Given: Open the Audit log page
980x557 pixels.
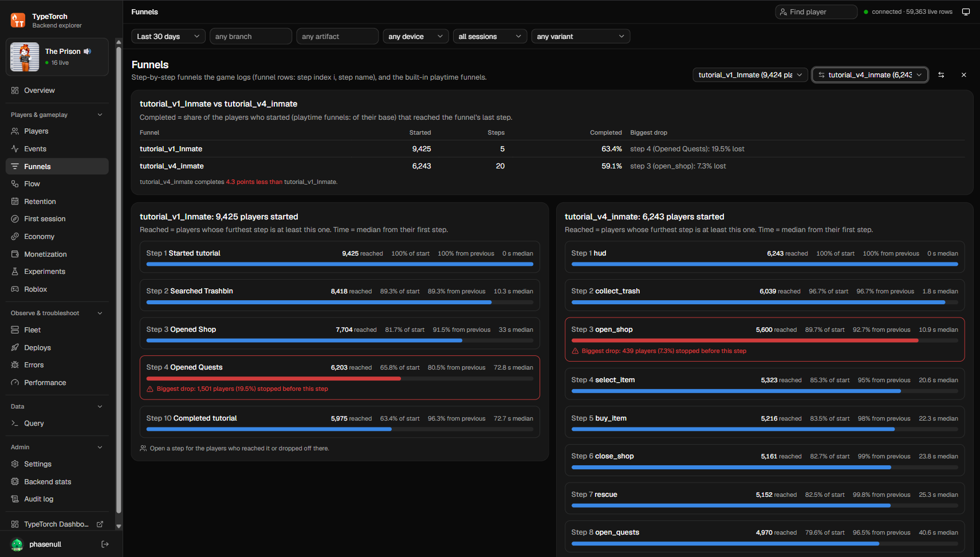Looking at the screenshot, I should [x=57, y=499].
